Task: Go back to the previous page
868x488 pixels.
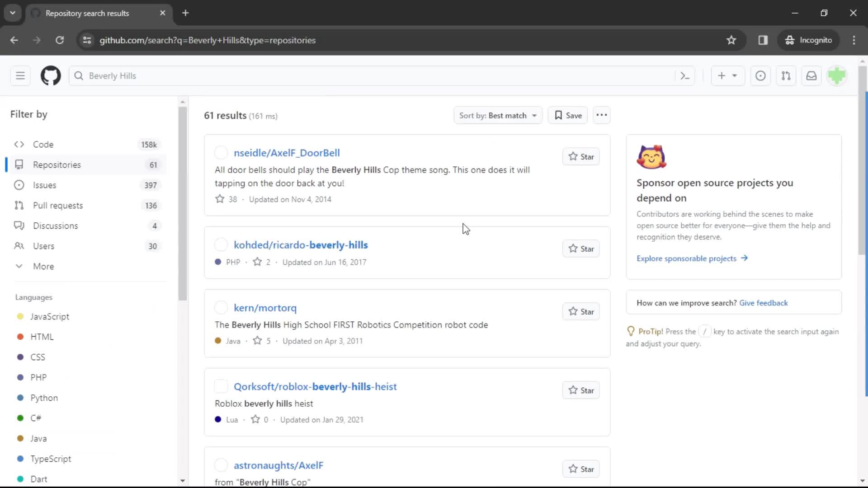Action: 14,40
